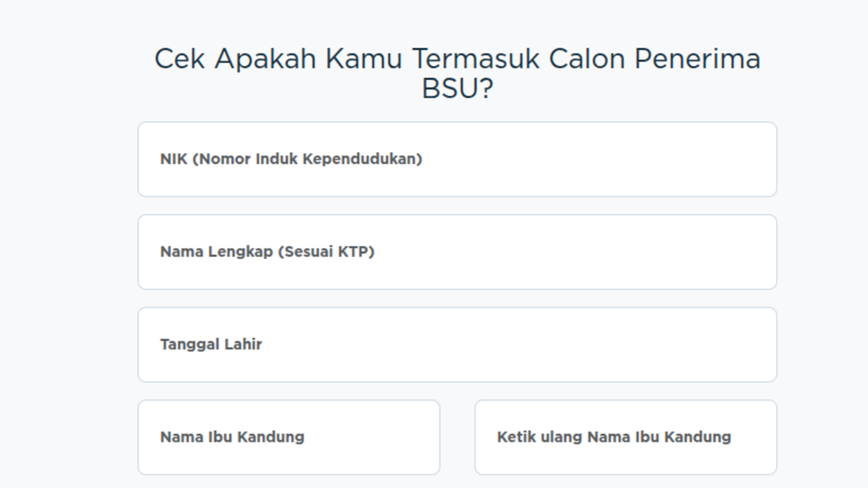Click the left field in the bottom row
Image resolution: width=868 pixels, height=488 pixels.
(x=288, y=436)
